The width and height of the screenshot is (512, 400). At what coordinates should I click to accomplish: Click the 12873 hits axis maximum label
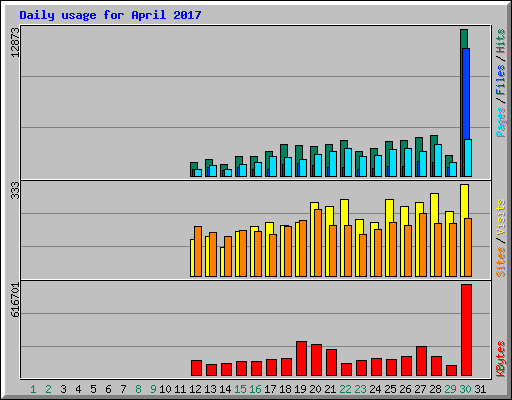pos(15,43)
